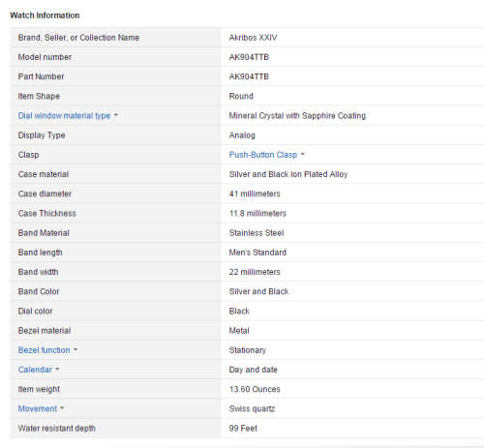Select the AK904TTB model number value
This screenshot has width=484, height=448.
(x=249, y=57)
